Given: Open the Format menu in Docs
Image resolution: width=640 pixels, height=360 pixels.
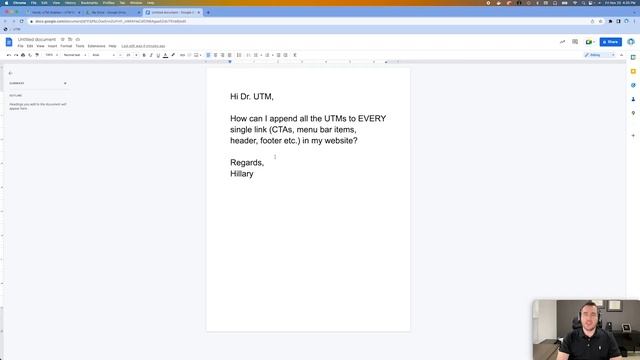Looking at the screenshot, I should [66, 46].
